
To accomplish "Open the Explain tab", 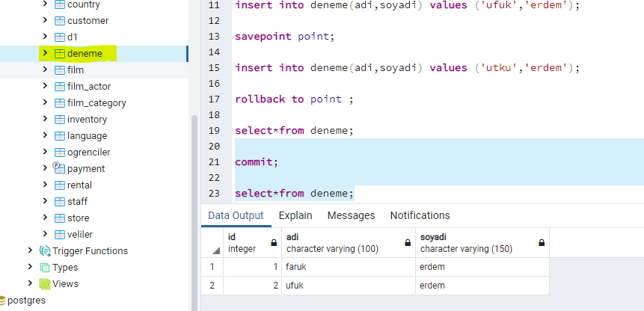I will (x=295, y=215).
